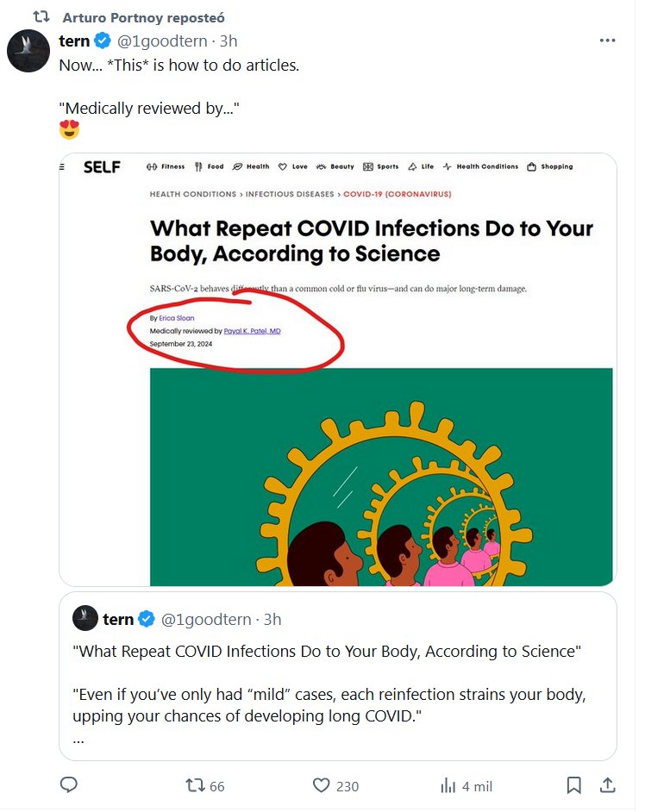Click tern's profile avatar

(28, 51)
